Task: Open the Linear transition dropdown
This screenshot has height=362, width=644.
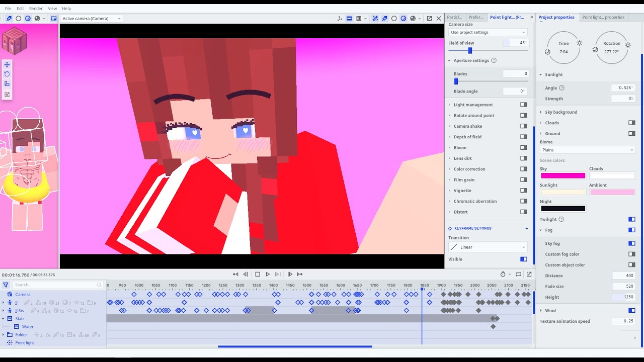Action: [x=488, y=247]
